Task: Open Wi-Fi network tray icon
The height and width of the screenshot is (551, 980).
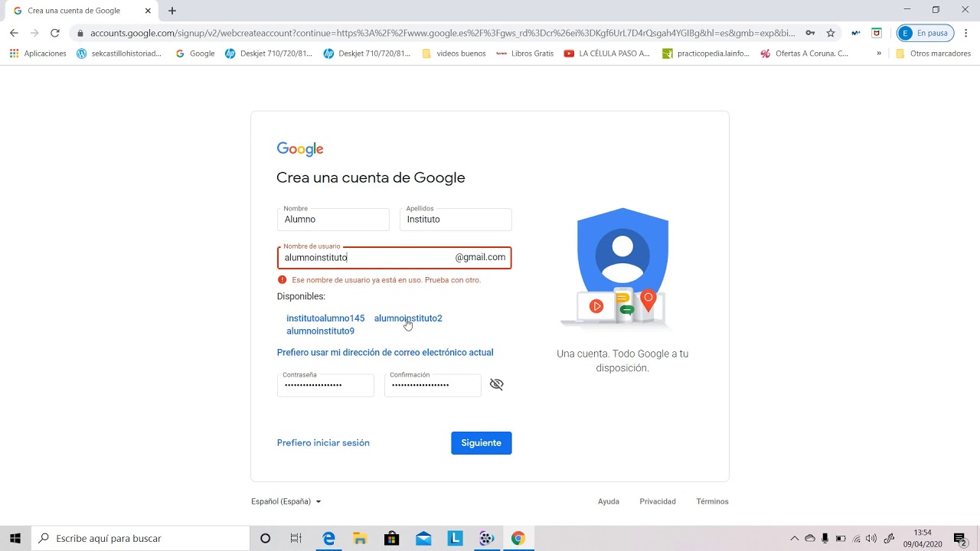Action: coord(857,539)
